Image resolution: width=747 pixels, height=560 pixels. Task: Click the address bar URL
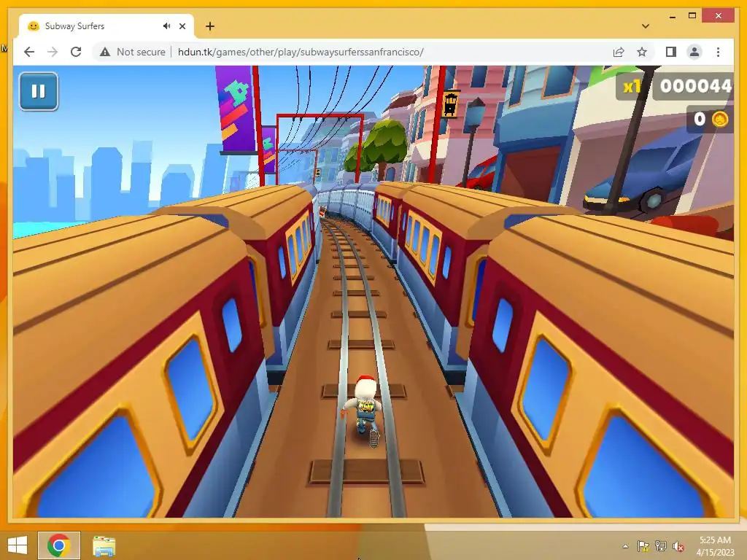301,52
